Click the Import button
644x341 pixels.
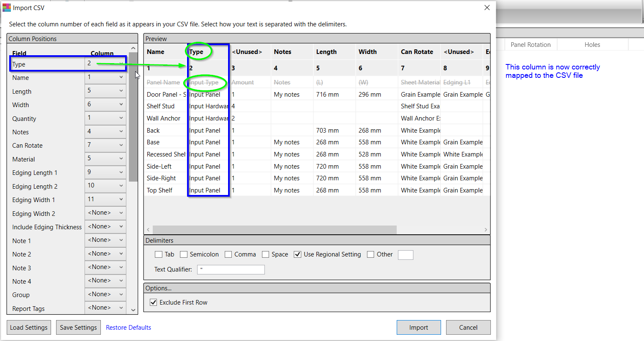(x=418, y=328)
